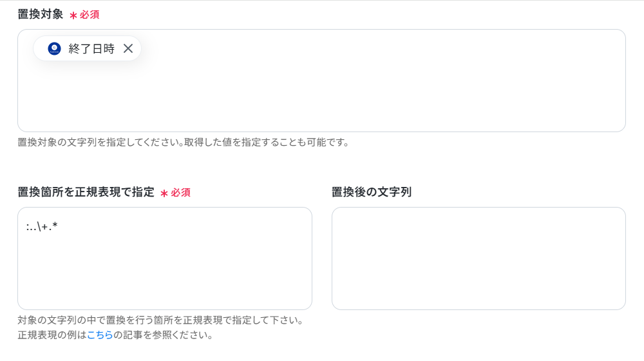Remove the 終了日時 chip with X
The image size is (644, 361).
(128, 48)
